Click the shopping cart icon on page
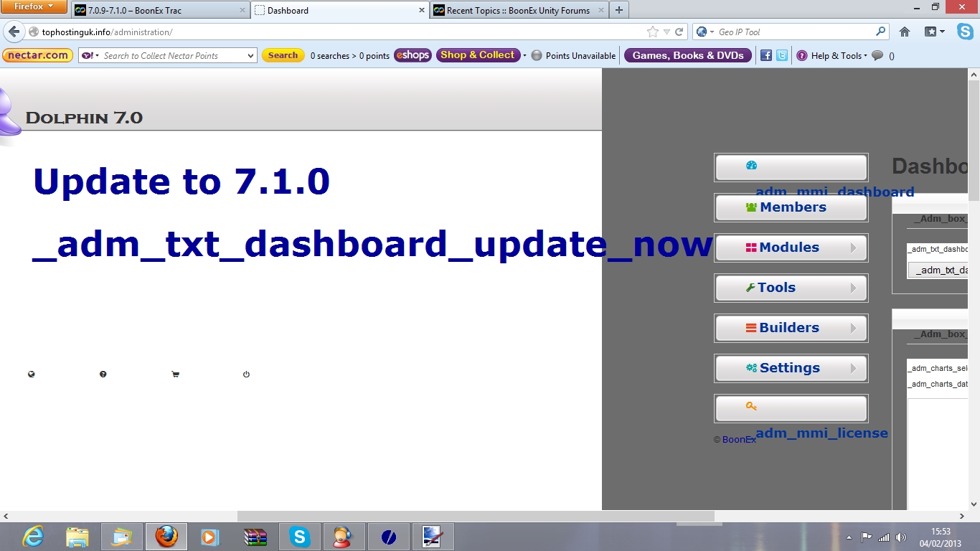980x551 pixels. pyautogui.click(x=175, y=374)
